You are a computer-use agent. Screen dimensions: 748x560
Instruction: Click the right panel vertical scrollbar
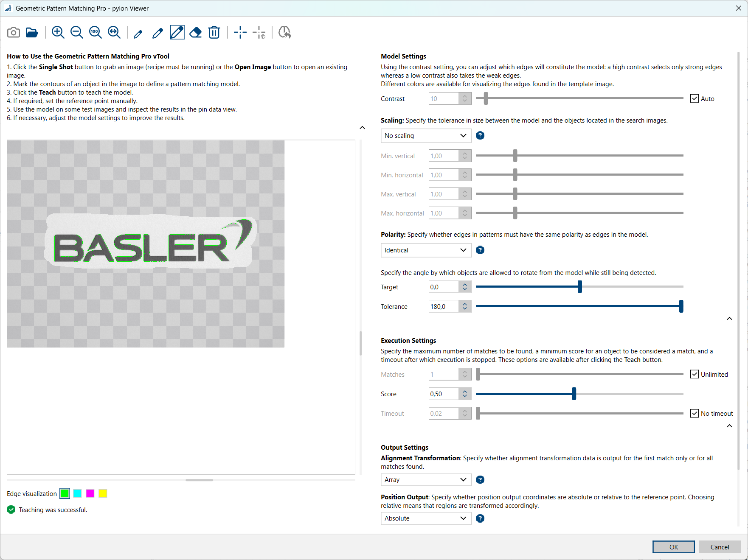739,261
